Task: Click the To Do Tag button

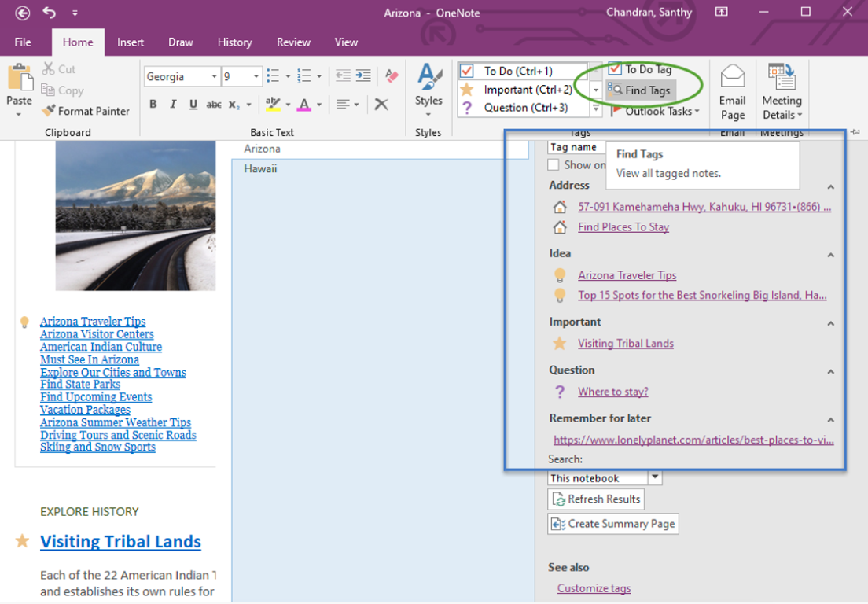Action: click(x=640, y=69)
